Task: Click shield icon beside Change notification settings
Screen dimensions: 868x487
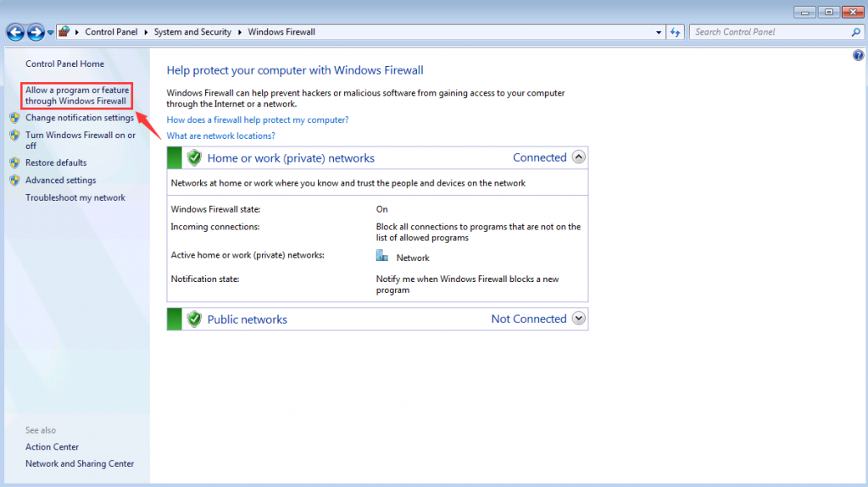Action: (x=14, y=118)
